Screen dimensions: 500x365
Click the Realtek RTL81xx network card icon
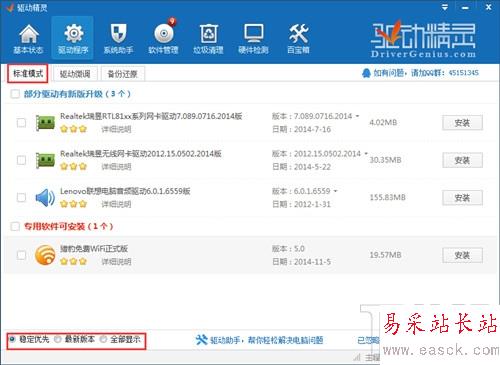pyautogui.click(x=45, y=123)
